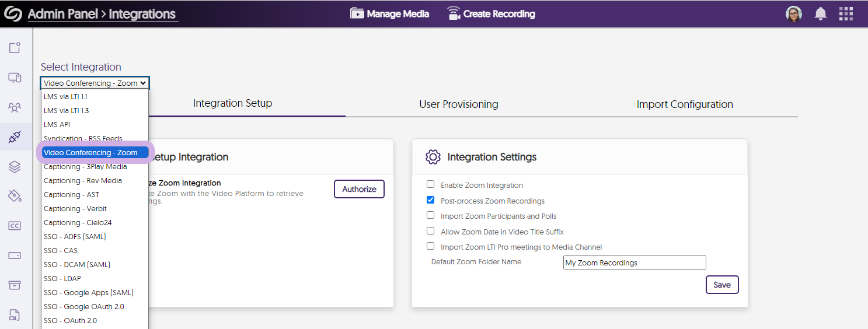Choose Captioning - Cielo24 option
Viewport: 868px width, 329px height.
[x=95, y=222]
